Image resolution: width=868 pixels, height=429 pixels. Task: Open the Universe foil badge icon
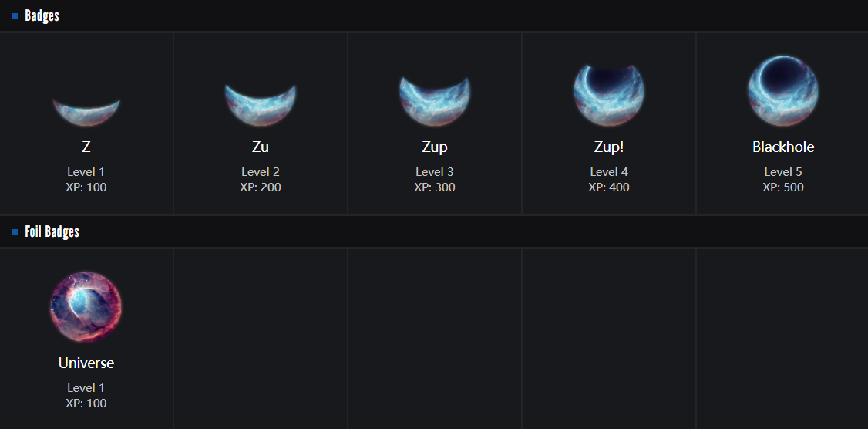86,307
